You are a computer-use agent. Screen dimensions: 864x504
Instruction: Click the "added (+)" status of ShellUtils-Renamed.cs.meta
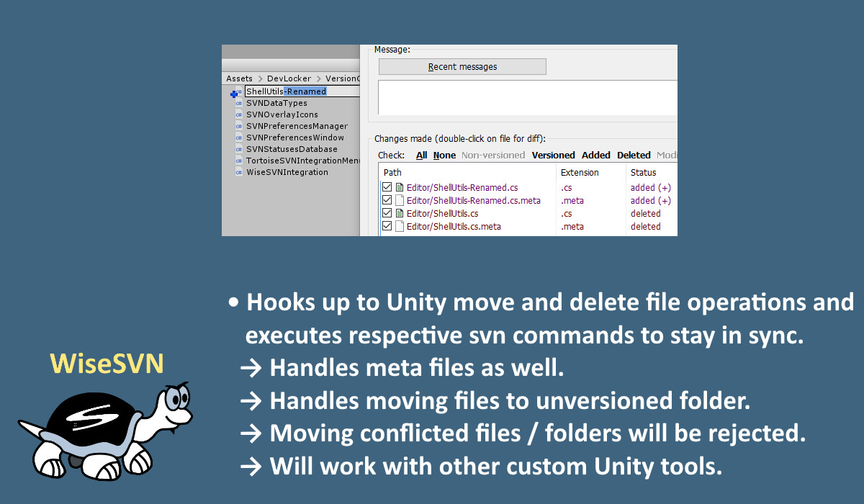click(x=651, y=201)
